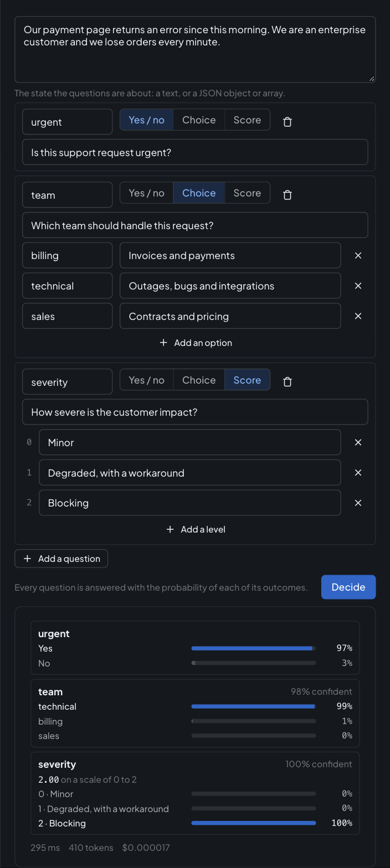The height and width of the screenshot is (868, 390).
Task: Remove the Blocking severity level
Action: [x=358, y=503]
